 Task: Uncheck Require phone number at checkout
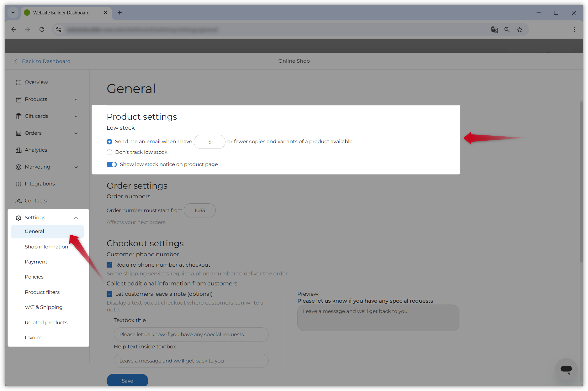click(109, 265)
